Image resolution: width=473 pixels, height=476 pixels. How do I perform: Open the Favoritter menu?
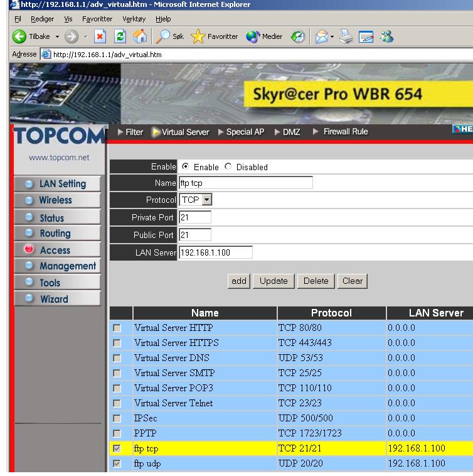[x=97, y=19]
